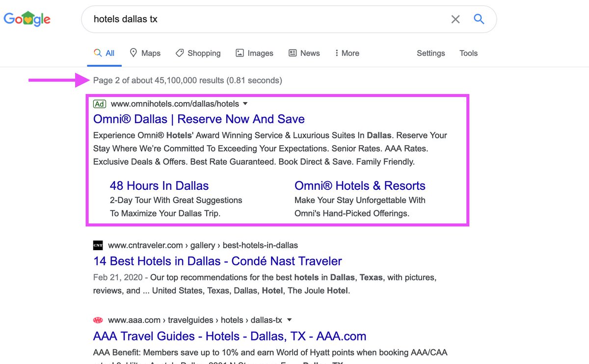
Task: Click the CNT favicon beside cntraveler.com
Action: point(98,245)
